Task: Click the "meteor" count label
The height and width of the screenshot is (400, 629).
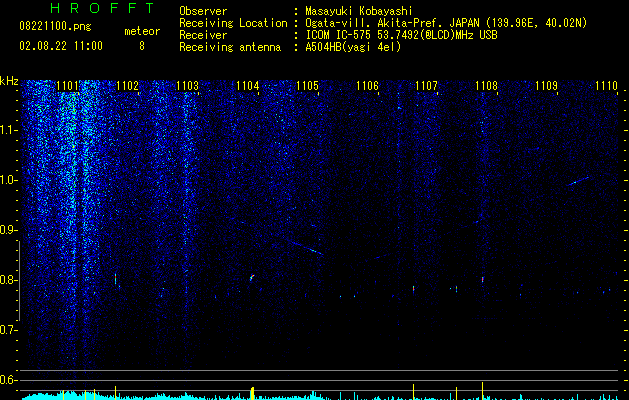Action: coord(142,31)
